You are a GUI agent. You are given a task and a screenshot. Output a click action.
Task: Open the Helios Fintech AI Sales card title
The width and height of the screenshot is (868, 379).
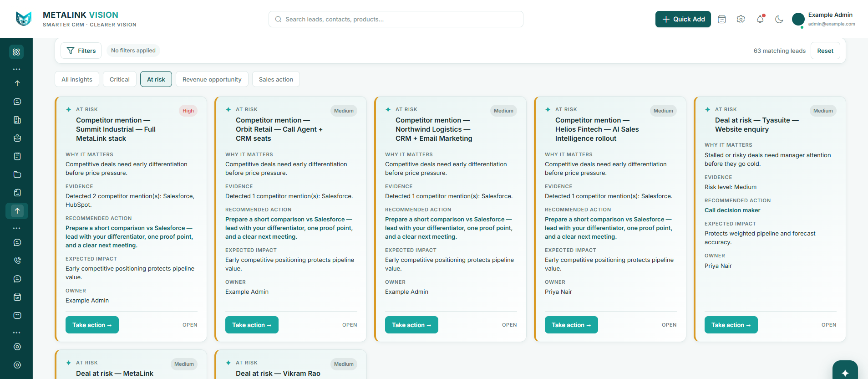(x=597, y=129)
